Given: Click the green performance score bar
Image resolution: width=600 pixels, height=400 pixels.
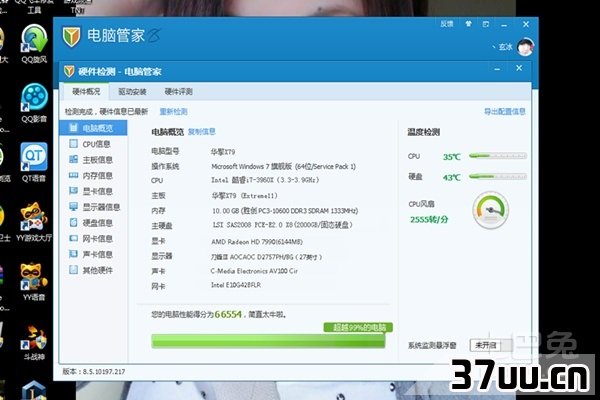Looking at the screenshot, I should point(268,341).
